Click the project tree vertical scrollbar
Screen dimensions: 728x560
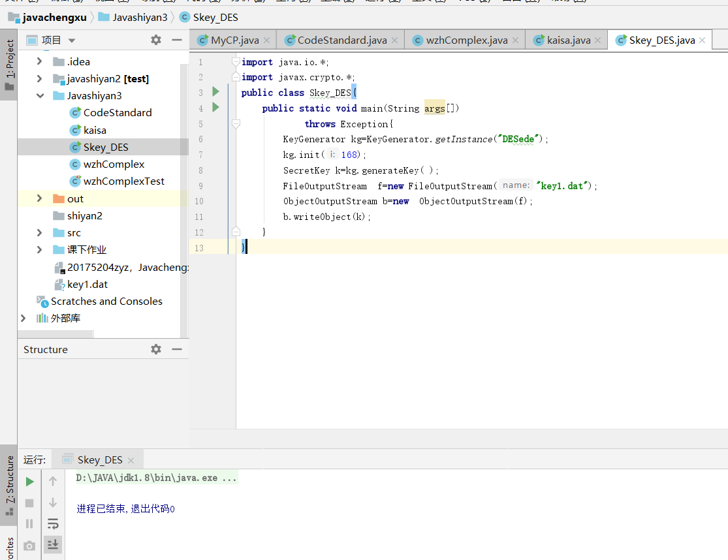(x=184, y=200)
